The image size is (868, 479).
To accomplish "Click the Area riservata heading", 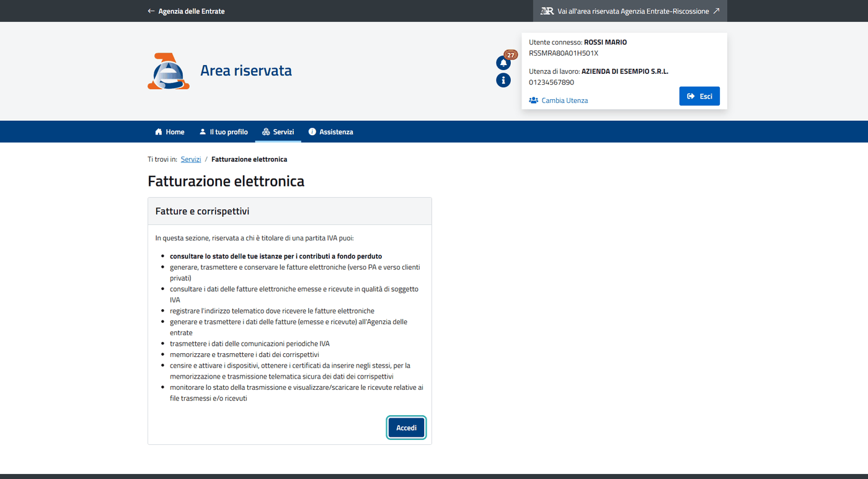I will coord(246,71).
